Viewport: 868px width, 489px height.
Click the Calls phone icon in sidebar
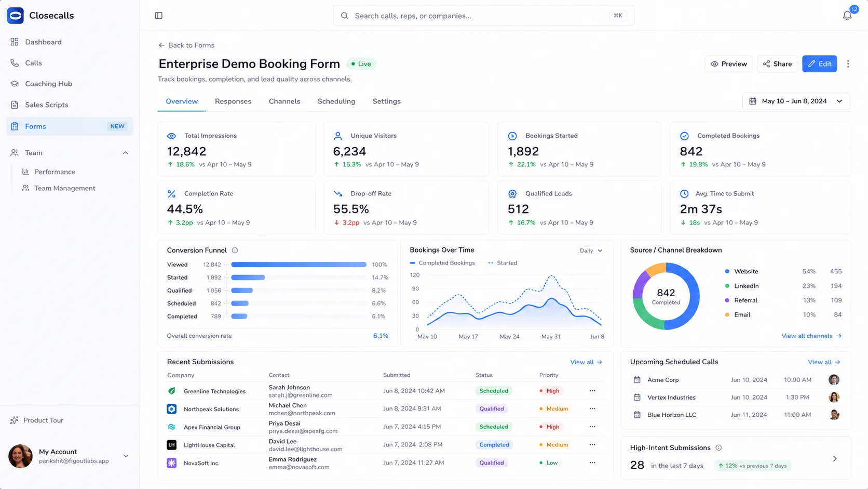coord(15,63)
